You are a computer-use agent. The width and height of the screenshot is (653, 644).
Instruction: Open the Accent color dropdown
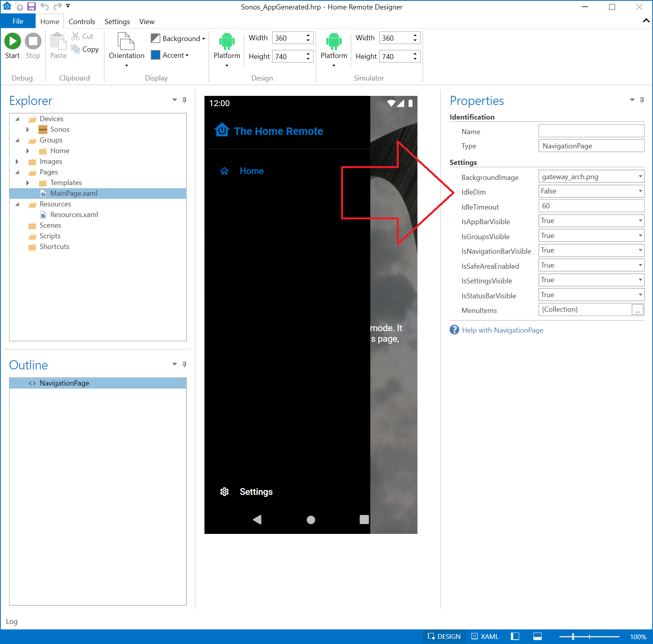tap(187, 55)
